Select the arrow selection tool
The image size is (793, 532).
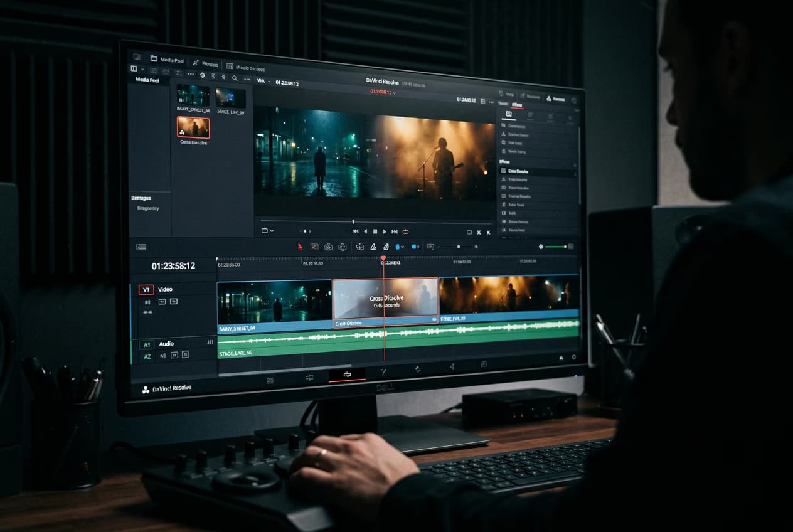pyautogui.click(x=300, y=247)
